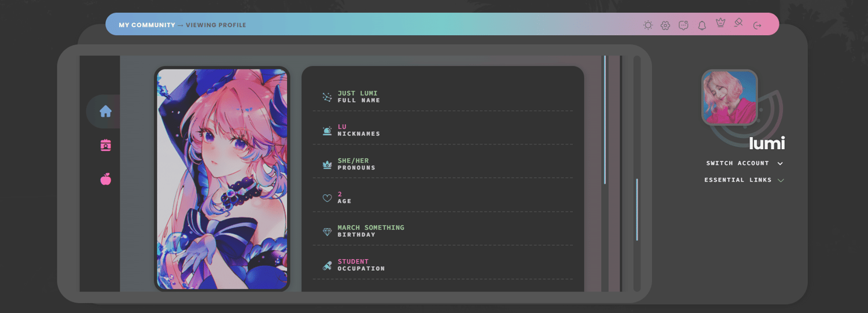The image size is (868, 313).
Task: Click the inner blue profile scrollbar
Action: click(605, 120)
